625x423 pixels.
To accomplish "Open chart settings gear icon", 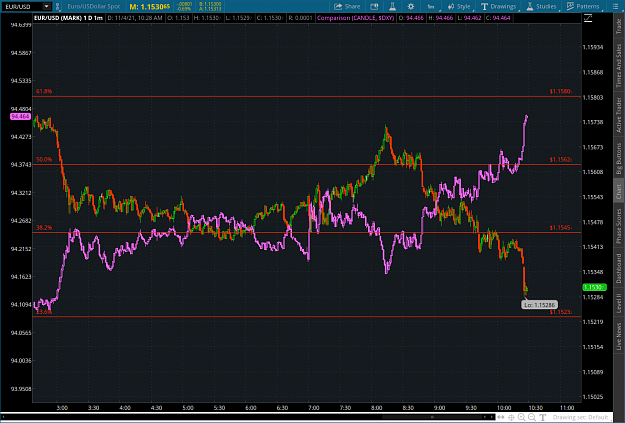I will pos(411,6).
